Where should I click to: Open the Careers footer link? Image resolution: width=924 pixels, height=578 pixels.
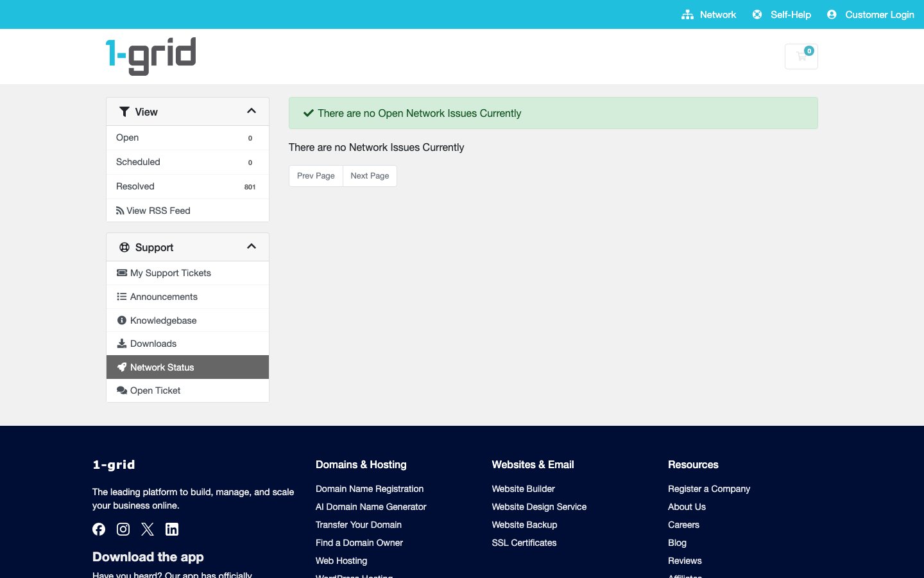tap(683, 525)
